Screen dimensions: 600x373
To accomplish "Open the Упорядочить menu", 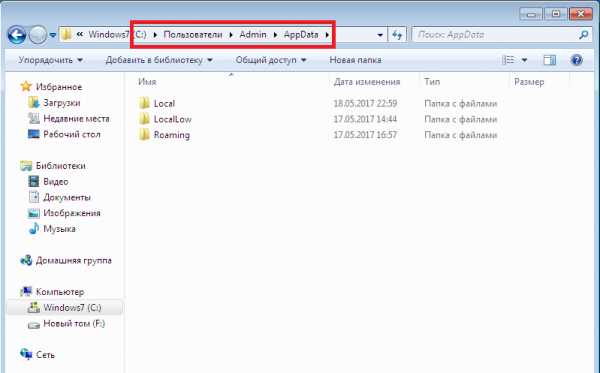I will point(50,60).
